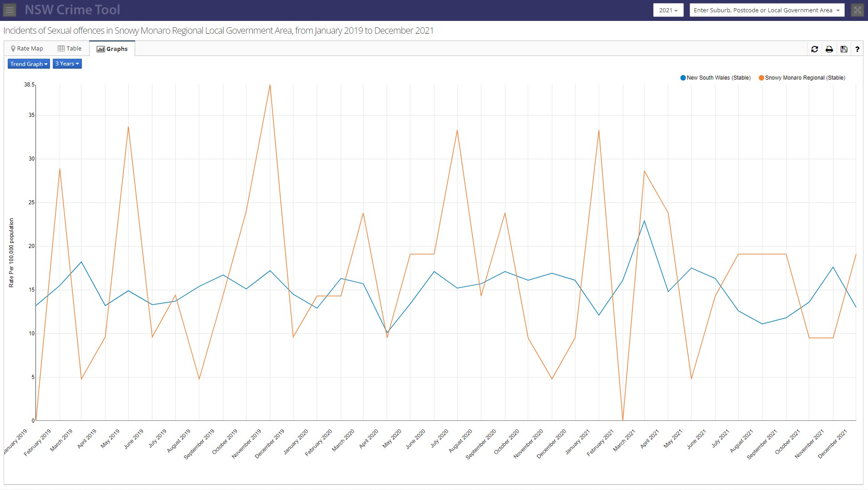
Task: Click the save graph icon
Action: click(843, 49)
